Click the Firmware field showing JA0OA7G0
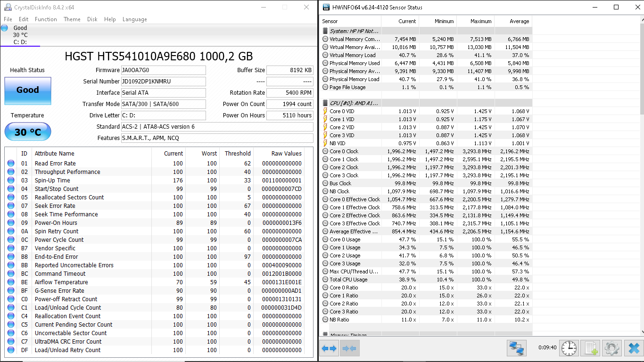The height and width of the screenshot is (362, 644). [x=164, y=70]
